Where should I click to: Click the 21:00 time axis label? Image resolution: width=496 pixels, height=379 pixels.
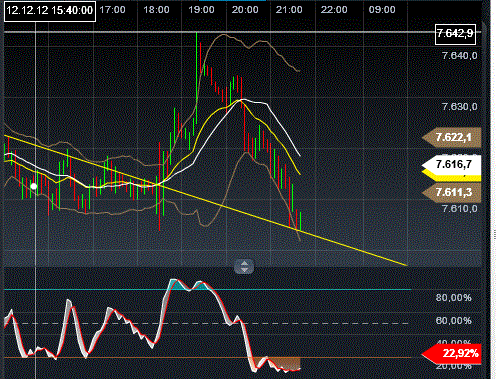[x=289, y=10]
